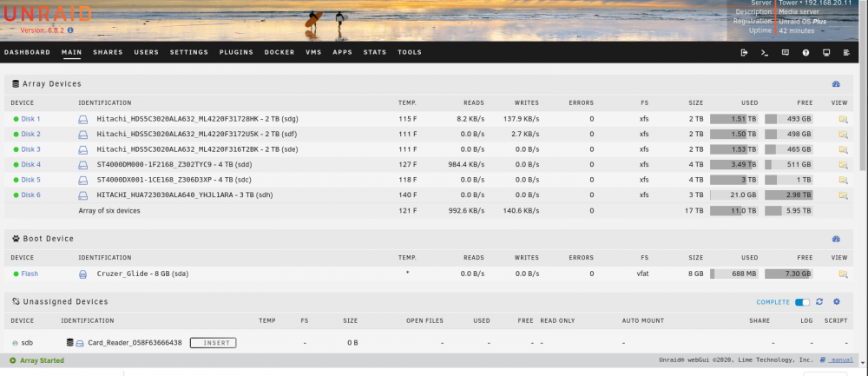868x376 pixels.
Task: Open the system log icon
Action: [x=846, y=53]
